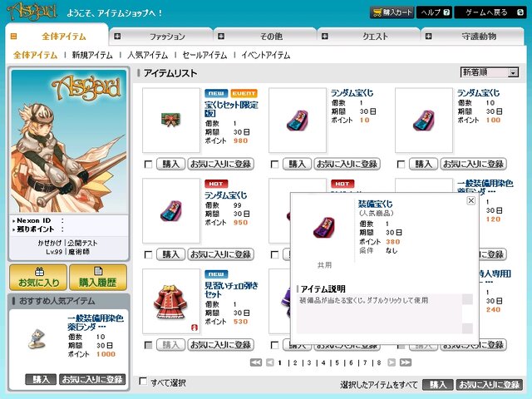This screenshot has height=399, width=532.
Task: Expand the 守護動物 tab plus icon
Action: coord(429,36)
